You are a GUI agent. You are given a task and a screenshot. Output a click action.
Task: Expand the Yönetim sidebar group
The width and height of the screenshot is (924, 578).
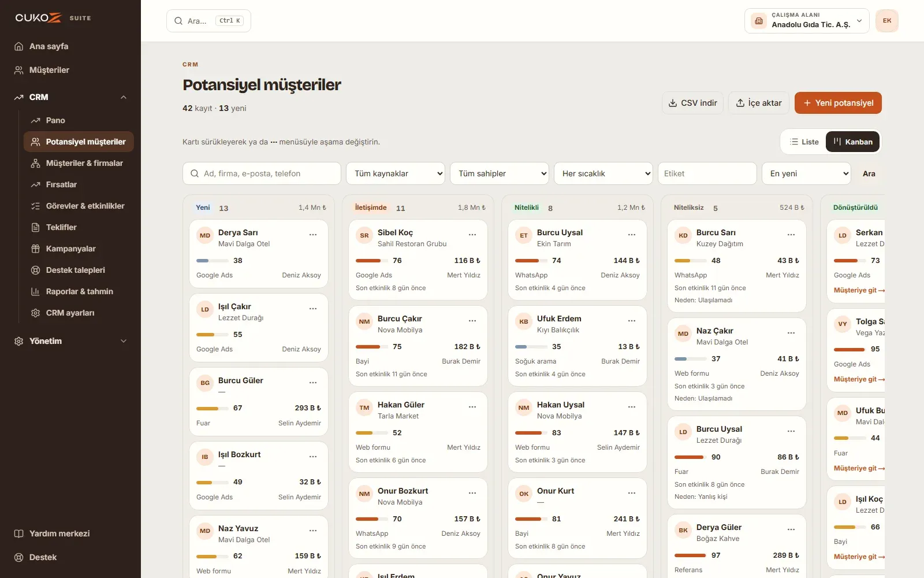pos(70,341)
